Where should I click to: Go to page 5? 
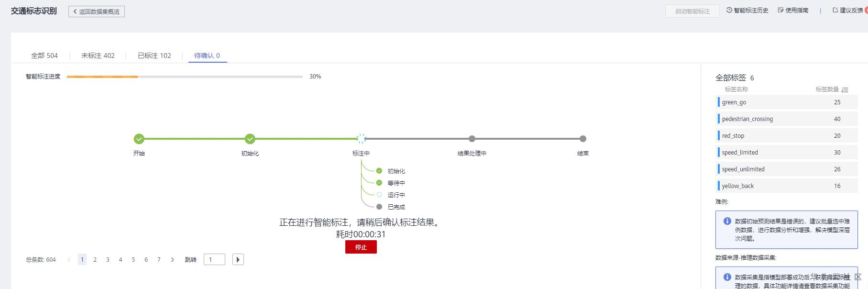click(133, 260)
